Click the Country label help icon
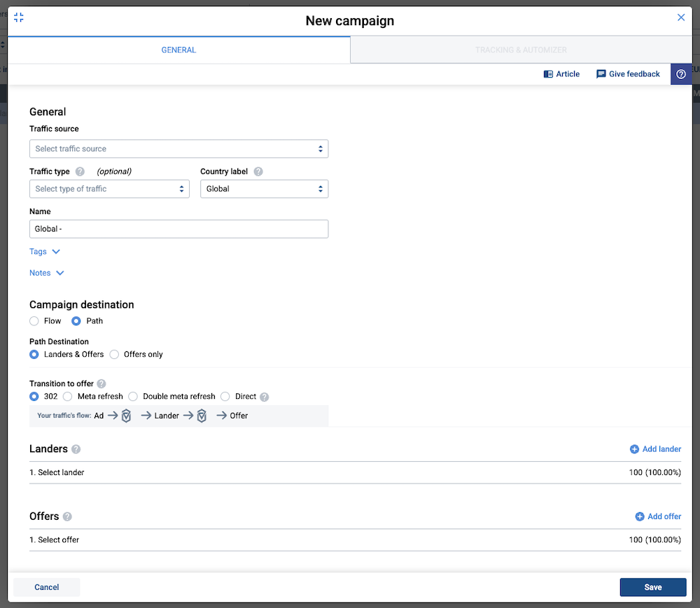 [258, 171]
